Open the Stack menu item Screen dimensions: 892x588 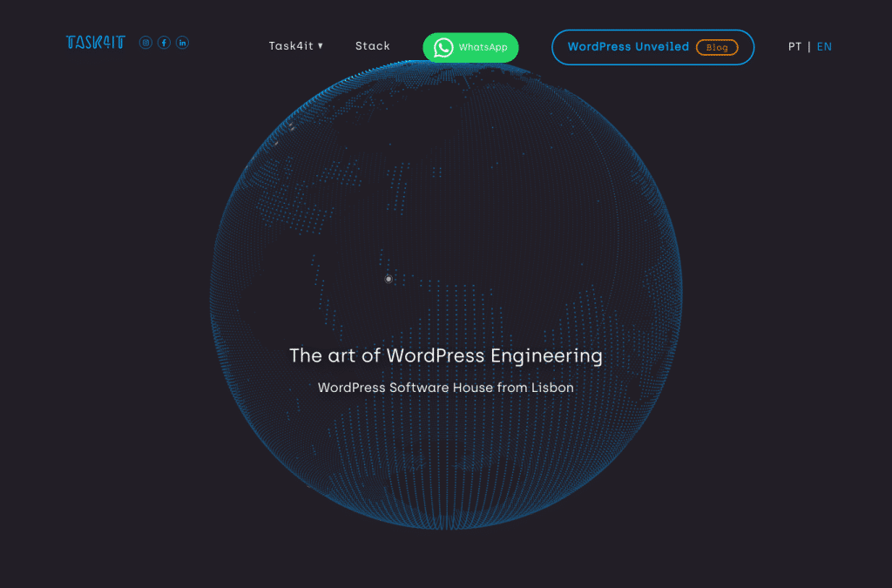coord(373,46)
